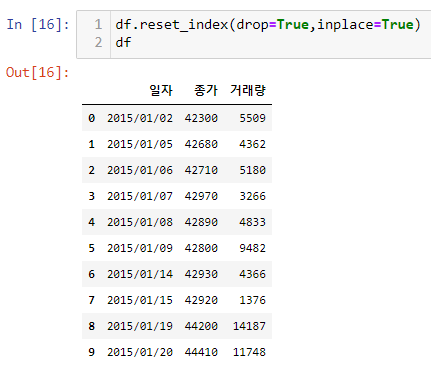Click row index 1
431x372 pixels.
[92, 144]
